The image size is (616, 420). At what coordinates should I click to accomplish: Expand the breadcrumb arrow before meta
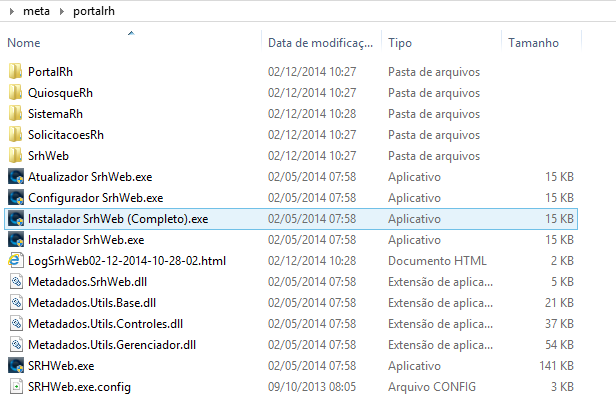tap(12, 11)
